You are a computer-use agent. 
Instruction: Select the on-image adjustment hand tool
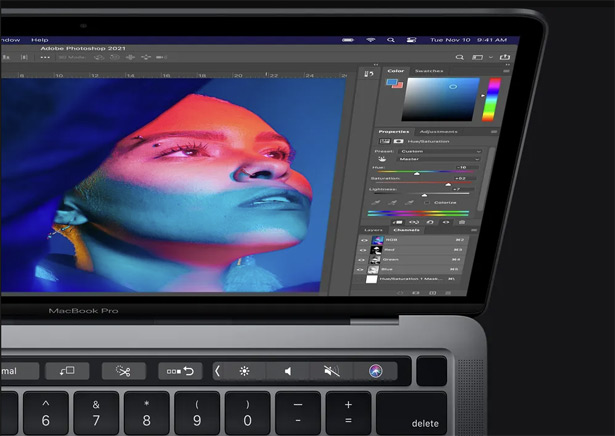pyautogui.click(x=382, y=159)
